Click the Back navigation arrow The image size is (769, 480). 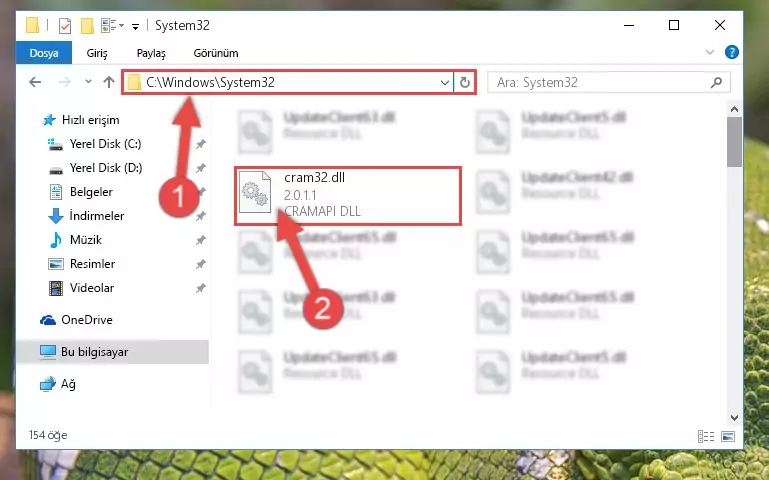[35, 82]
